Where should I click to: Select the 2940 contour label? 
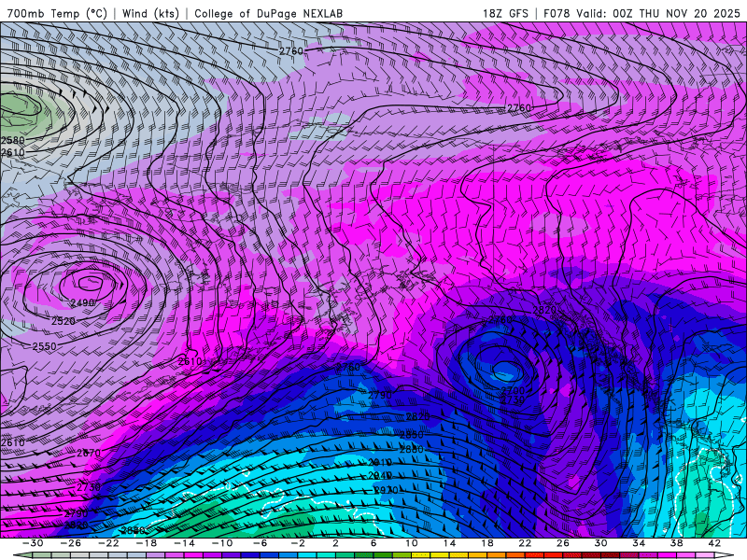[380, 475]
